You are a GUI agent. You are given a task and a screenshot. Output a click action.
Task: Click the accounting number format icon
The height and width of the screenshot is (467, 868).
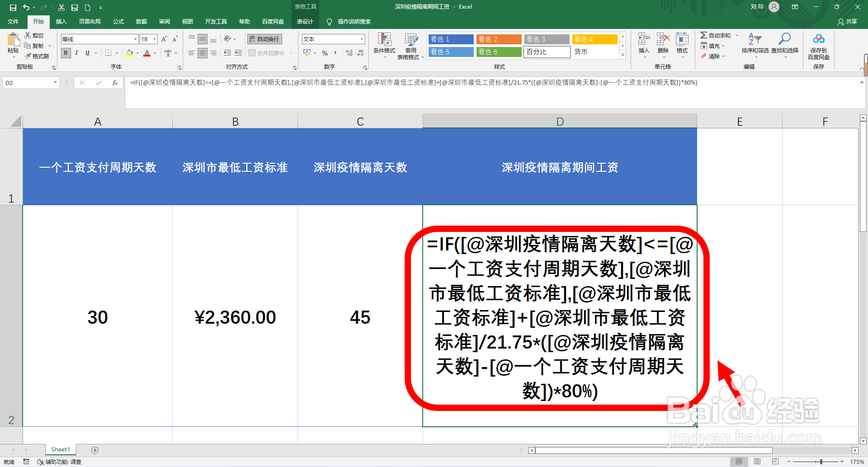coord(307,53)
